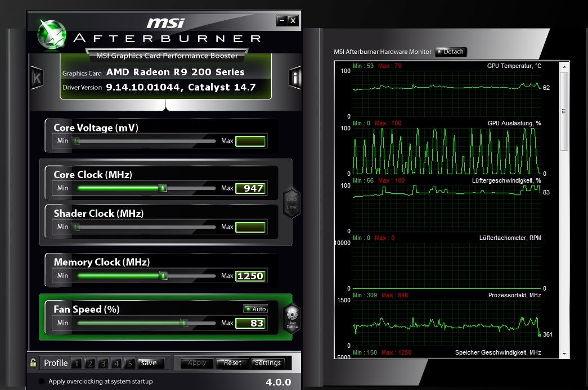Toggle Auto fan speed
The height and width of the screenshot is (390, 588).
click(255, 309)
